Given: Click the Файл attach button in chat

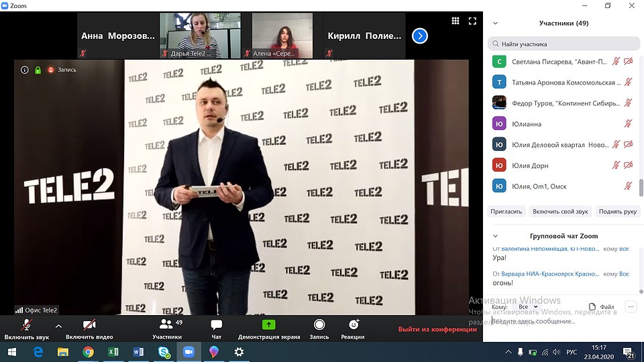Looking at the screenshot, I should (x=601, y=306).
